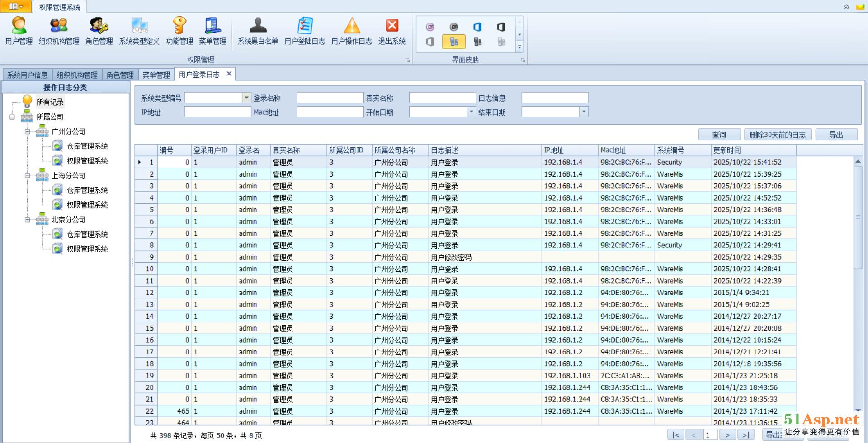Screen dimensions: 868x443
Task: Click the 角色管理 role icon
Action: click(99, 31)
